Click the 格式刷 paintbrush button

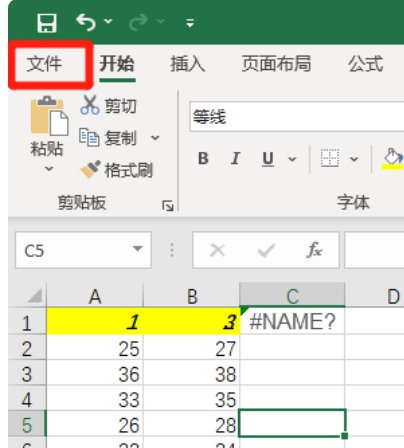coord(116,170)
